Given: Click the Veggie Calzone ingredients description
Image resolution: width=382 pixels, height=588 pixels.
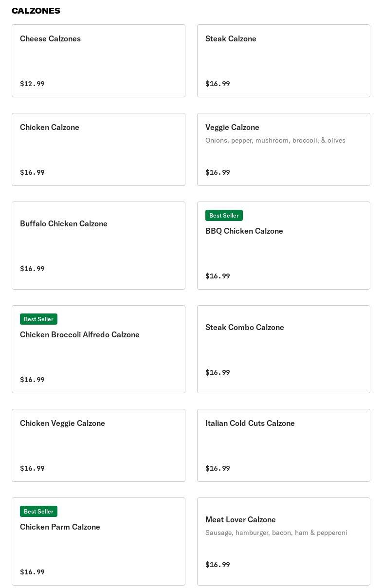Looking at the screenshot, I should (x=275, y=140).
